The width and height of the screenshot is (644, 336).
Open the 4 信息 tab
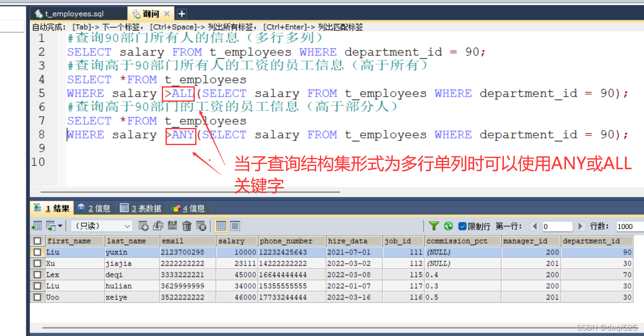(188, 208)
